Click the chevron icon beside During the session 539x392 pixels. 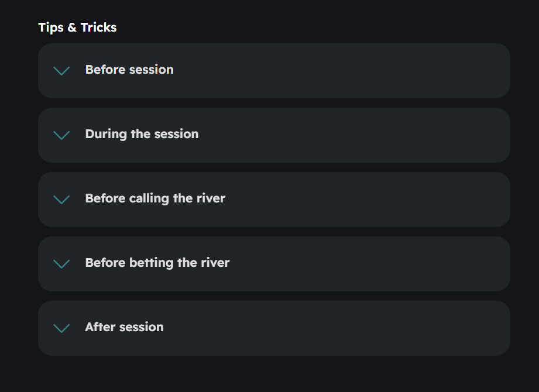tap(61, 135)
